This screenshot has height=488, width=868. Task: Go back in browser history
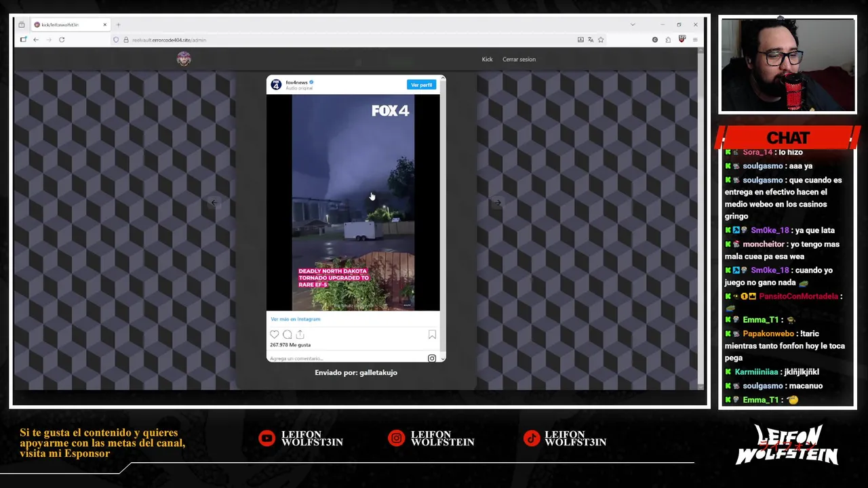point(36,40)
